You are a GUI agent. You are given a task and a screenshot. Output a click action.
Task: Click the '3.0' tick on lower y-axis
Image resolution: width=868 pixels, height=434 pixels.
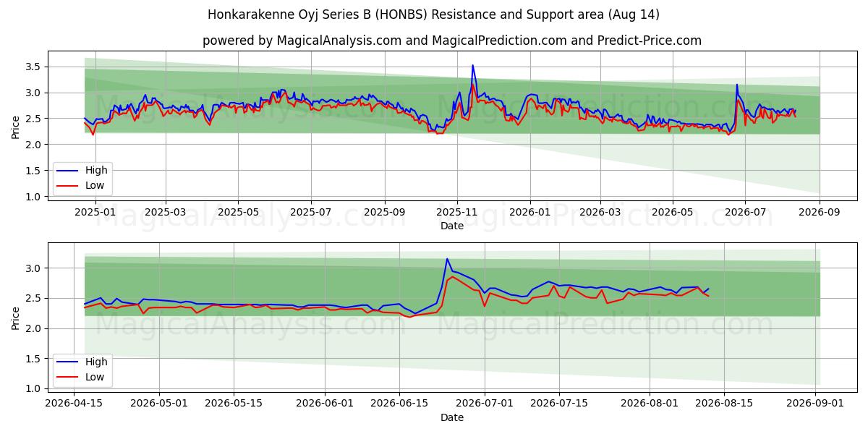[x=35, y=268]
